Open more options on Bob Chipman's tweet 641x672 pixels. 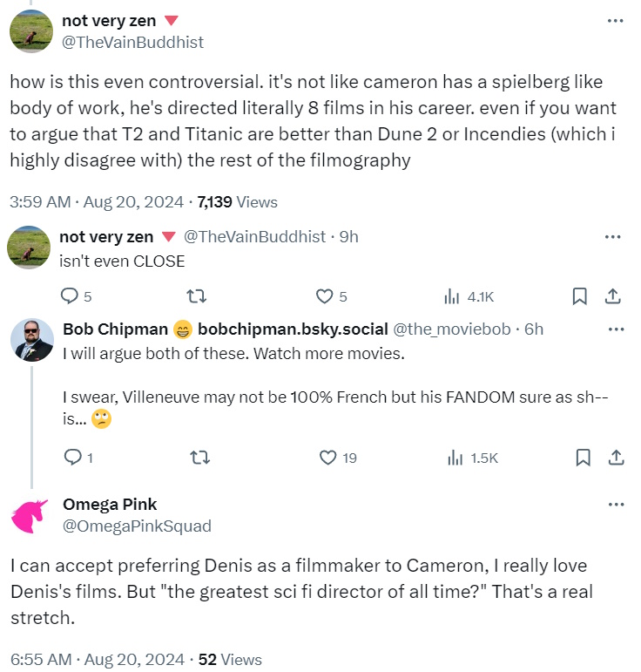[x=616, y=329]
